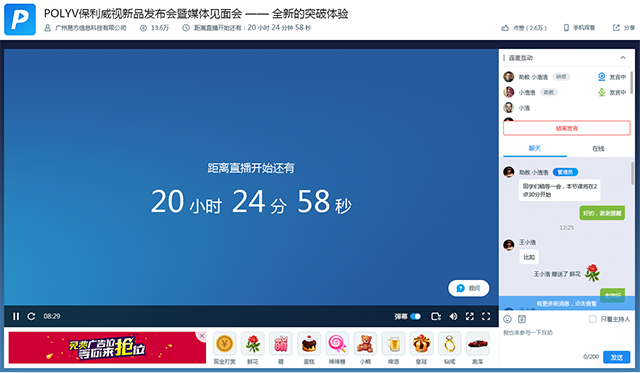The image size is (640, 373).
Task: Click the refresh icon beside 08:29
Action: click(31, 316)
